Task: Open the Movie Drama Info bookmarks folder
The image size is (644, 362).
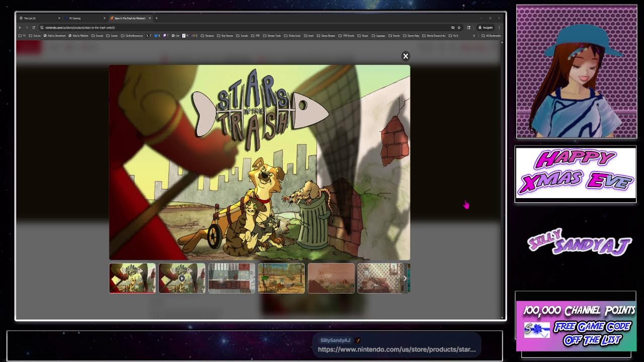Action: (434, 36)
